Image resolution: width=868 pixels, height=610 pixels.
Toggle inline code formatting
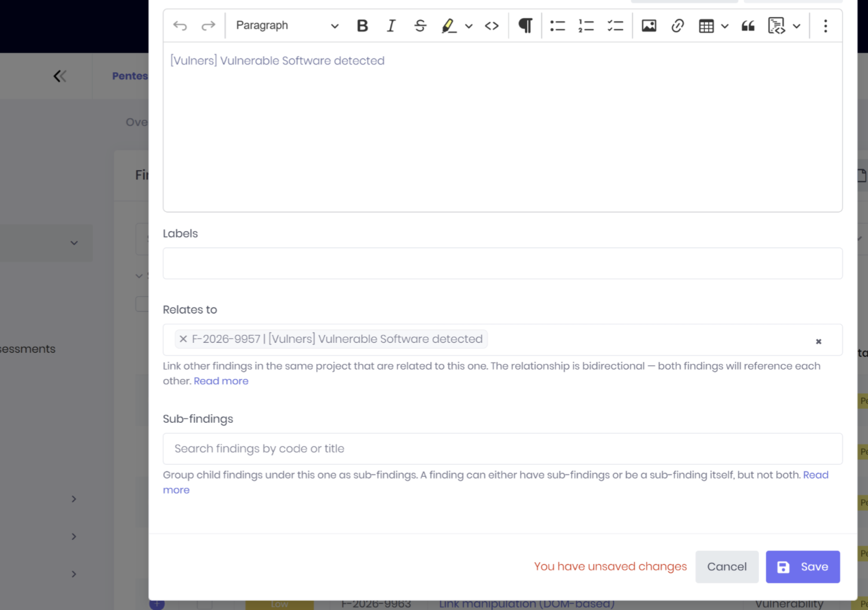click(x=492, y=26)
